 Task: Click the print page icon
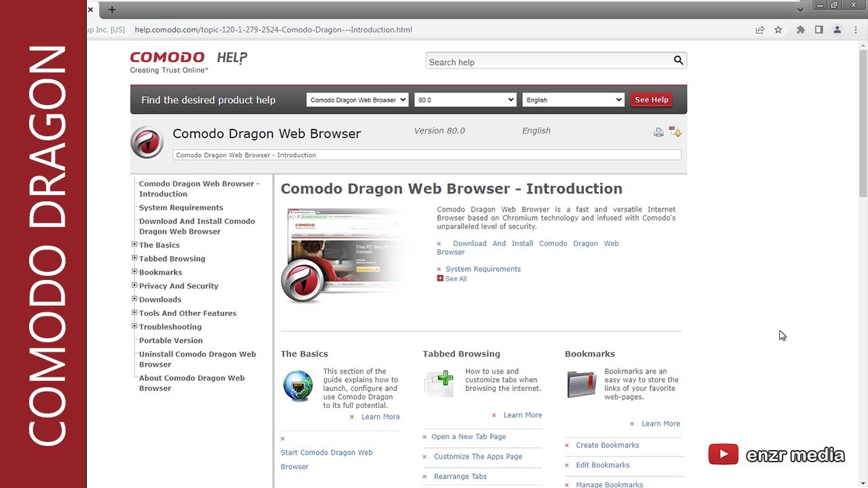[x=658, y=132]
